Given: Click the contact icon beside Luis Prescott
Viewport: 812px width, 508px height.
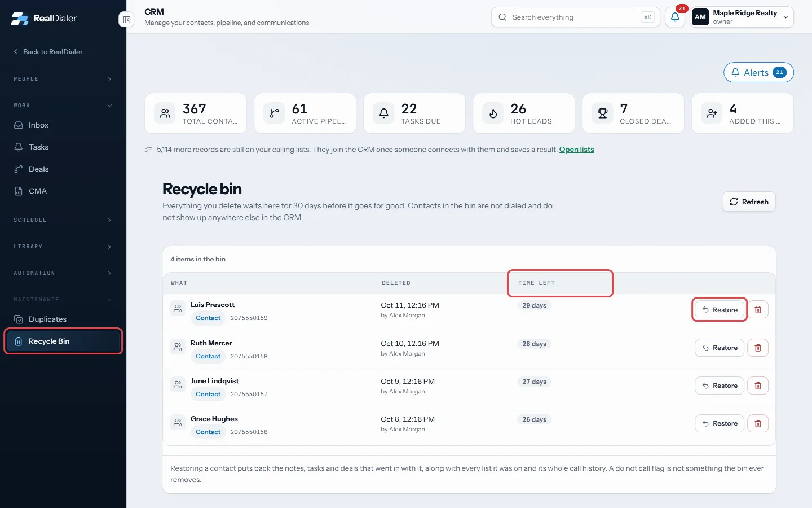Looking at the screenshot, I should (178, 309).
